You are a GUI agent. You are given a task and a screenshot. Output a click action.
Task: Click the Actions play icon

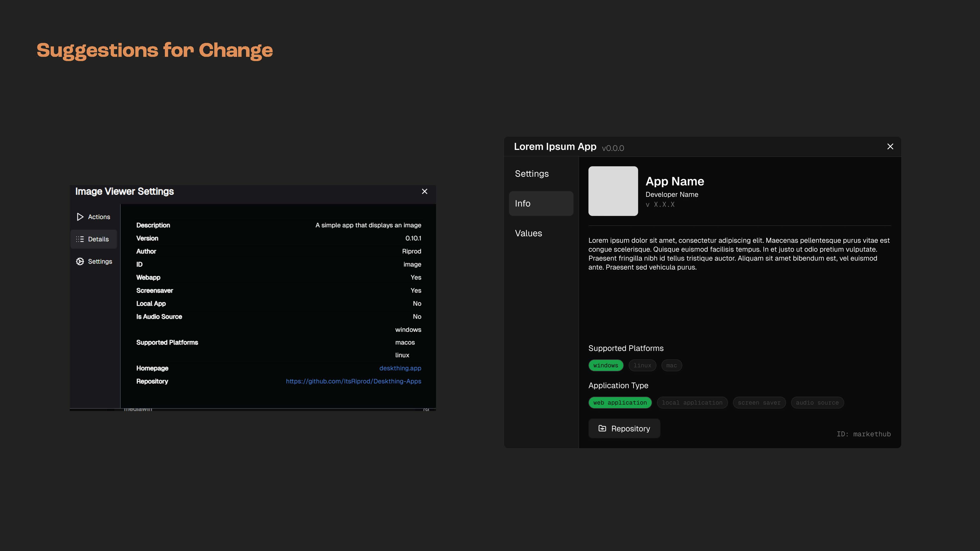click(80, 217)
